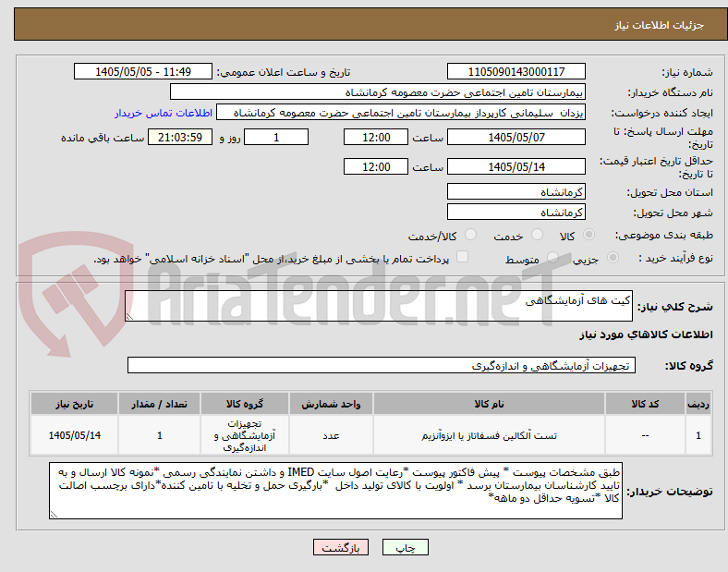
Task: Select the کالا/خدمت radio option
Action: [x=470, y=235]
